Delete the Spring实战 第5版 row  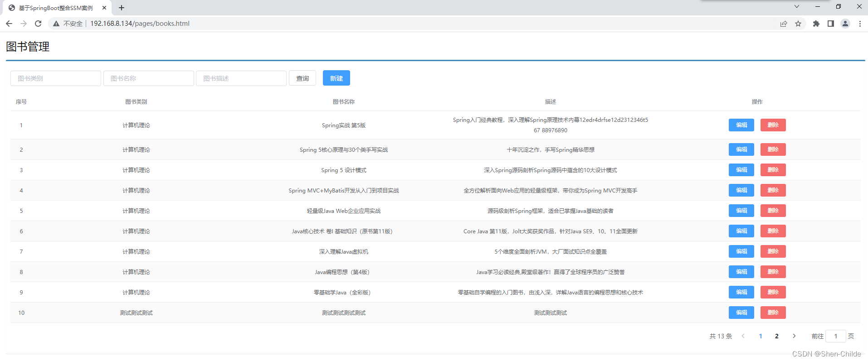pyautogui.click(x=773, y=125)
